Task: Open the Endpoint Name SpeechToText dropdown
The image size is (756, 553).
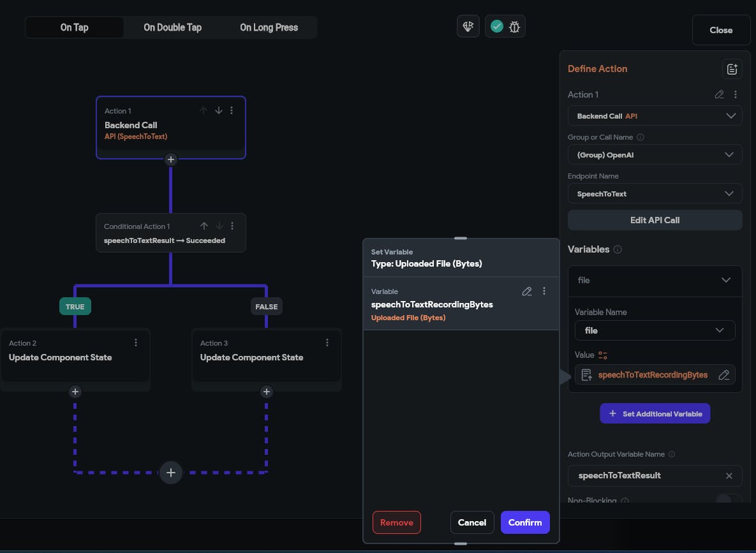Action: coord(655,194)
